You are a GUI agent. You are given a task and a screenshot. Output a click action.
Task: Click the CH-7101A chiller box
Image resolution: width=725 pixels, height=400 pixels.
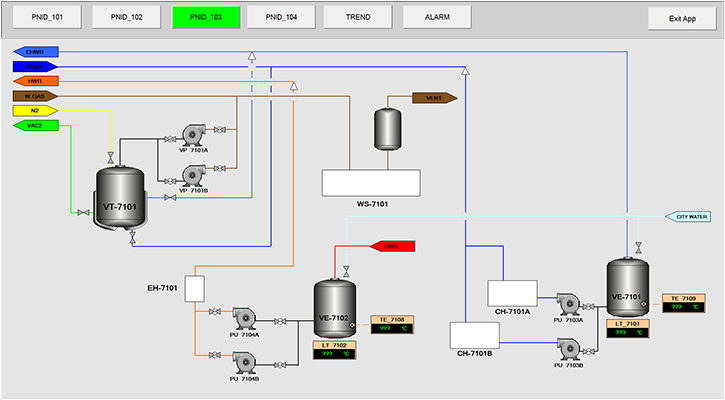[512, 293]
